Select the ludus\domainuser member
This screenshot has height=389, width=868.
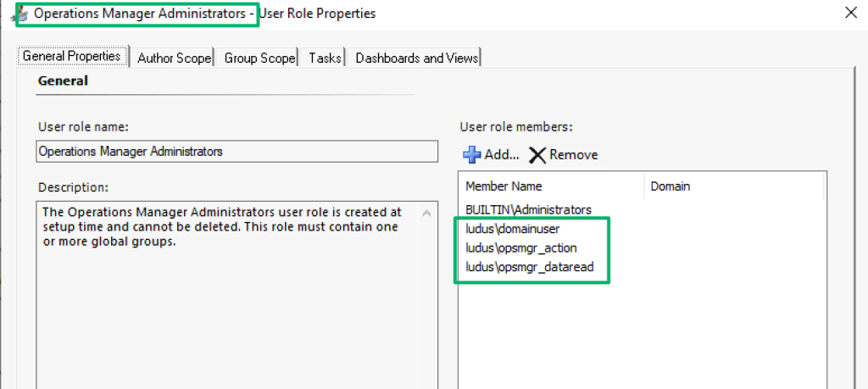[x=513, y=229]
